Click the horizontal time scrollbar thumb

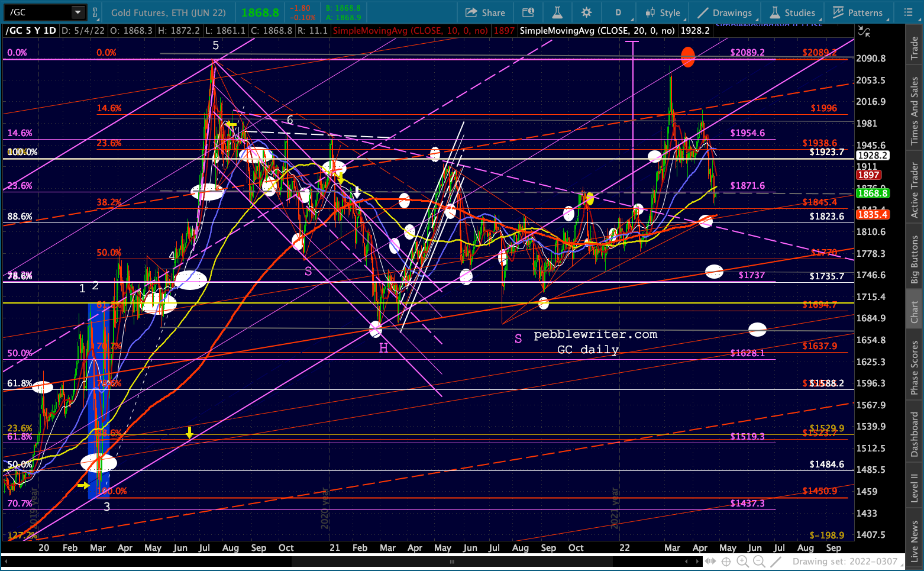pyautogui.click(x=451, y=562)
